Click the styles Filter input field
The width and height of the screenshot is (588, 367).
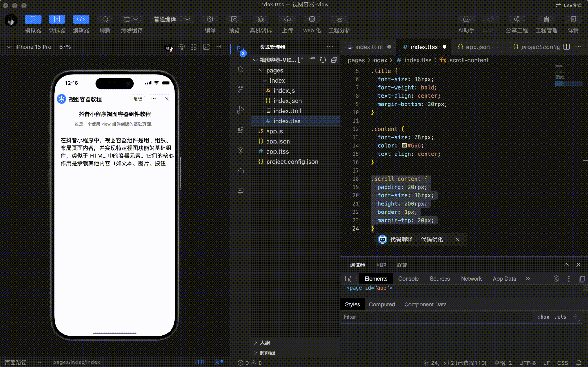(437, 317)
